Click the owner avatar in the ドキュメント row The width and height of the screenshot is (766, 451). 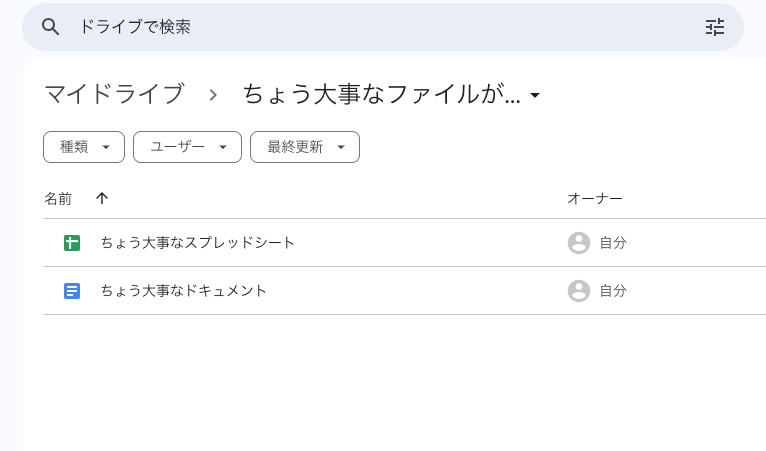tap(578, 291)
